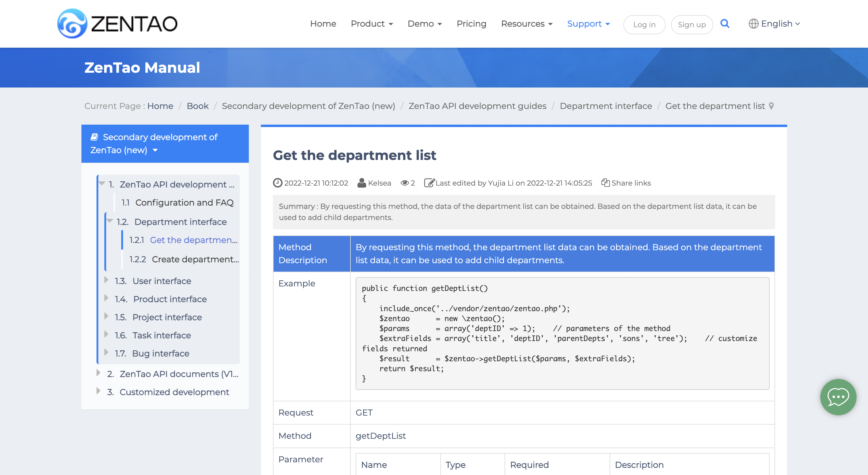868x475 pixels.
Task: Click the Share links copy icon
Action: click(605, 183)
